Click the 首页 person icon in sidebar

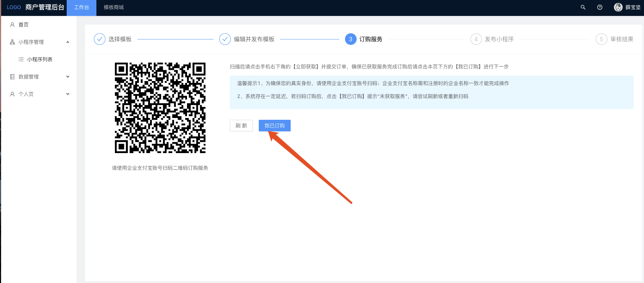[x=12, y=25]
